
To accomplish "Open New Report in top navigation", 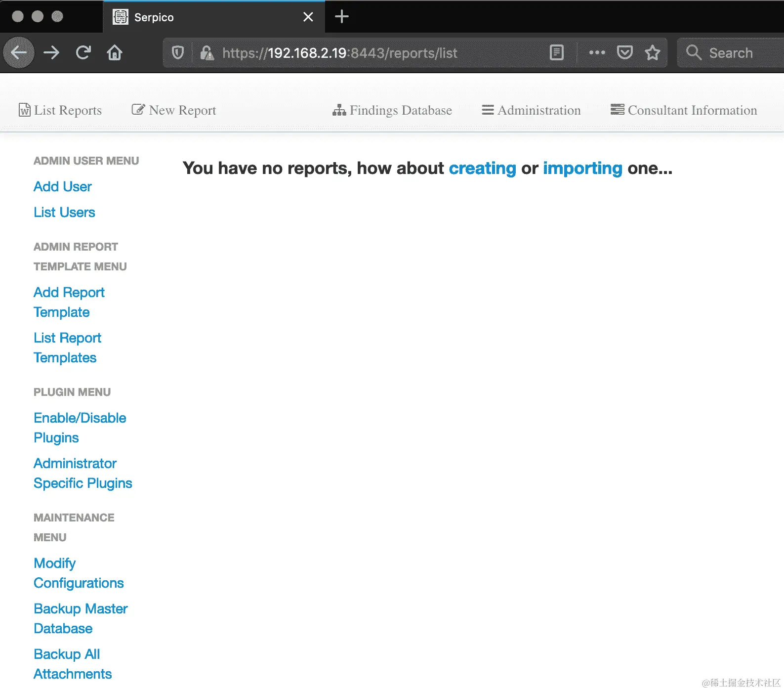I will (174, 110).
